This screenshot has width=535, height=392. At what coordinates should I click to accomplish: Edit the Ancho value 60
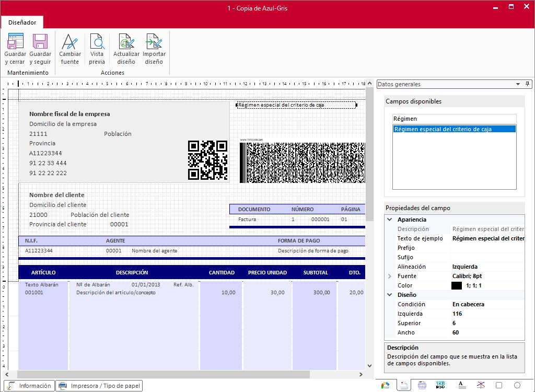(488, 332)
